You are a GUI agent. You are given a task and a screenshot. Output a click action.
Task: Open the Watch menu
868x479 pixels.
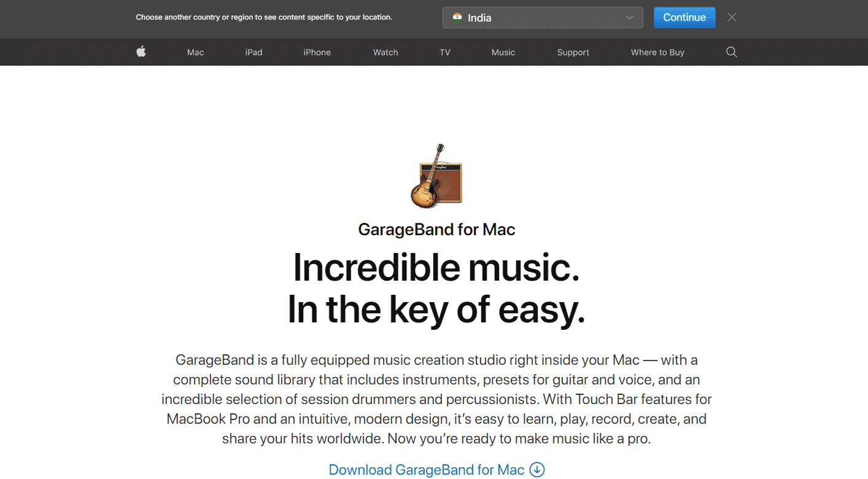(386, 52)
